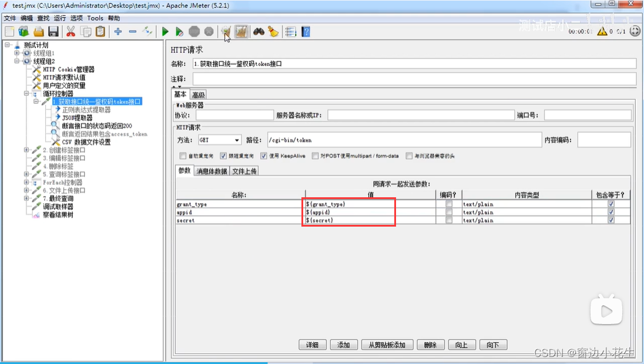Click the 详细 button
The width and height of the screenshot is (644, 364).
[x=312, y=345]
